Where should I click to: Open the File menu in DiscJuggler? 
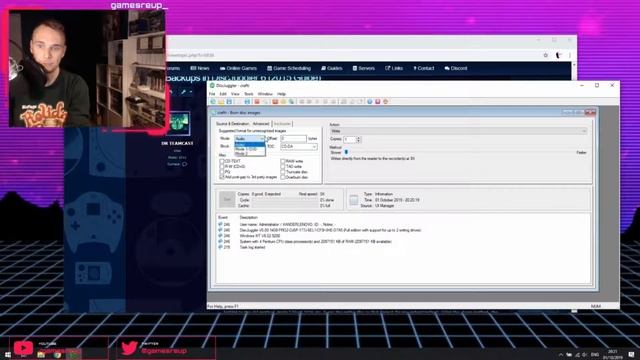point(212,94)
